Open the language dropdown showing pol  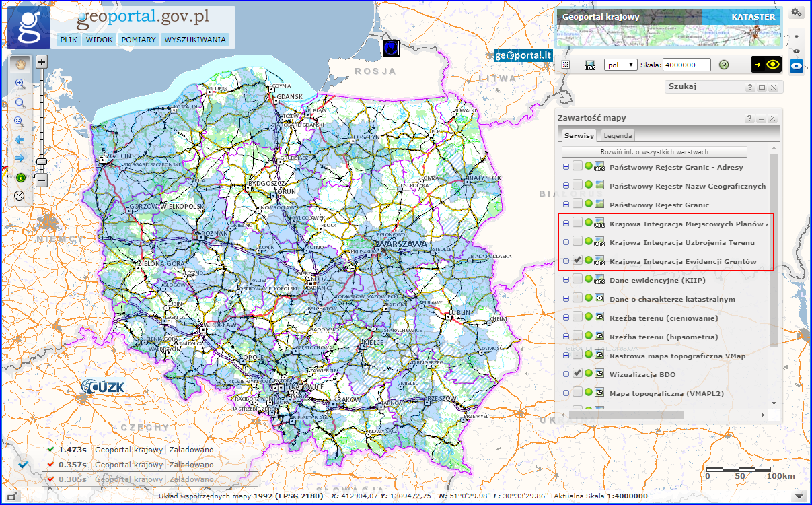[x=621, y=65]
